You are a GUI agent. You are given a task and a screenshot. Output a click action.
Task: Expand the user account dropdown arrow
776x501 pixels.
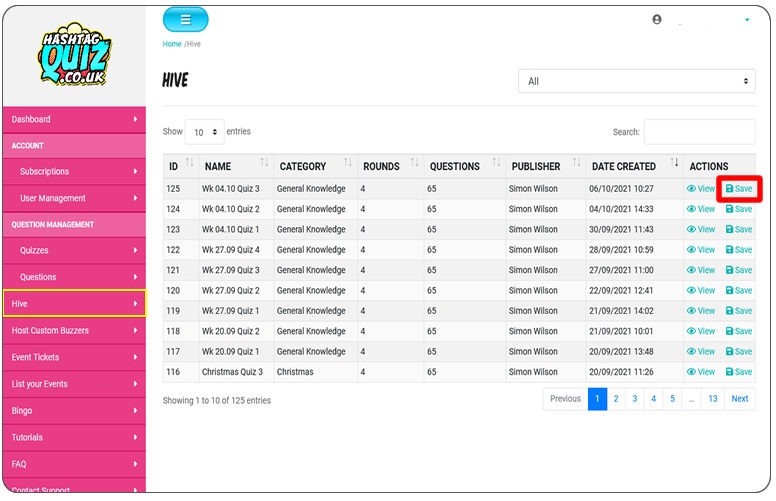pos(747,20)
